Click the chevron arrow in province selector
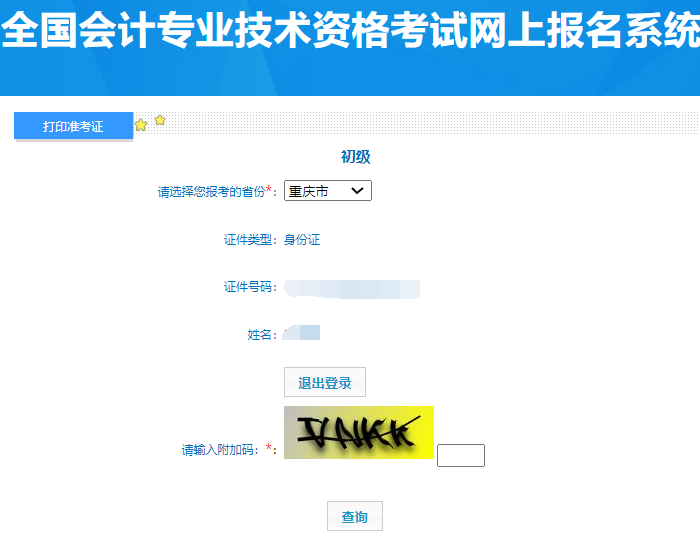The width and height of the screenshot is (700, 534). click(x=357, y=191)
